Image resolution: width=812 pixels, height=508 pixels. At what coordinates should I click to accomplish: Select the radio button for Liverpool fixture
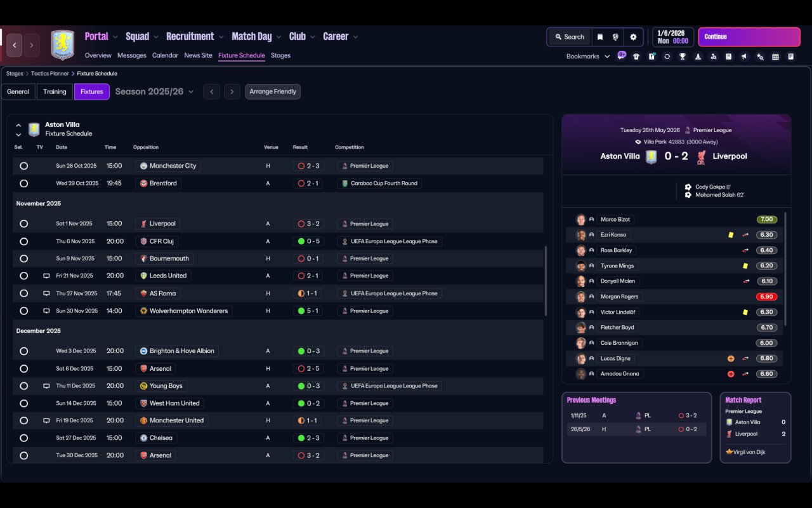(23, 224)
